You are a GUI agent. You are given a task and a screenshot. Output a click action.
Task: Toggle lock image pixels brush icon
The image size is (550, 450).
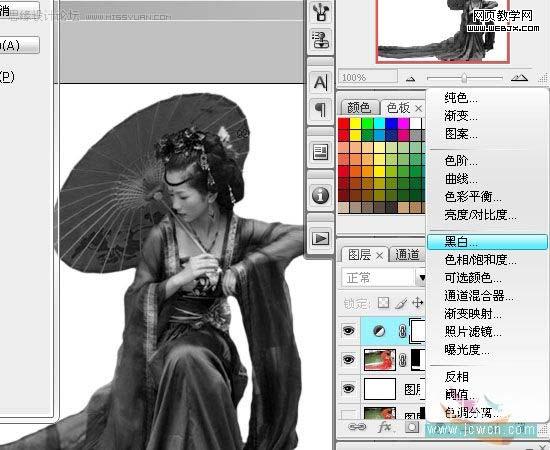coord(401,303)
